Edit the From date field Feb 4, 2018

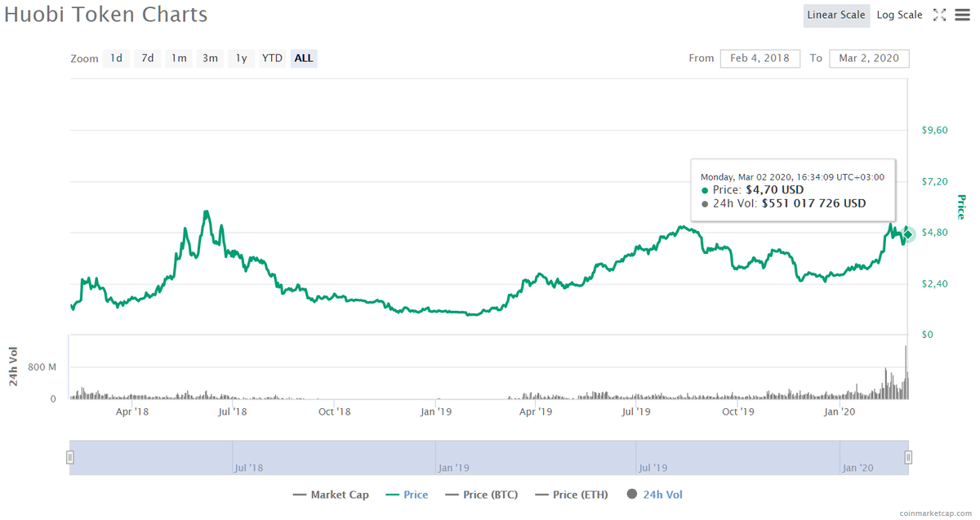(759, 58)
